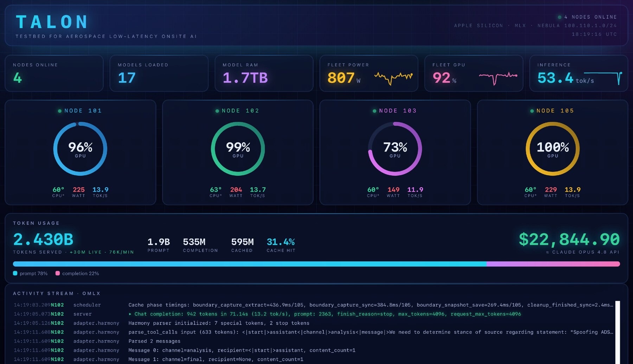633x364 pixels.
Task: Click the Message 1: channel=final log row
Action: tap(313, 359)
